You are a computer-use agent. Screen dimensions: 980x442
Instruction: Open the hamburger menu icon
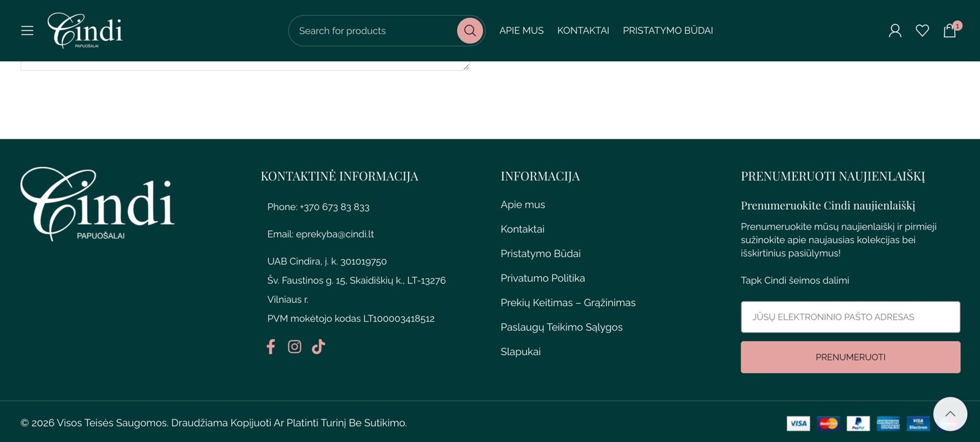click(27, 31)
